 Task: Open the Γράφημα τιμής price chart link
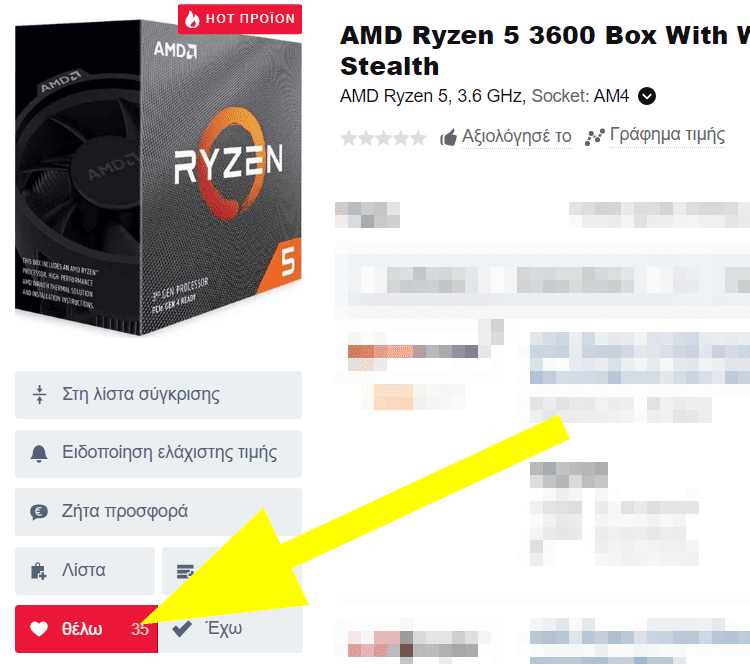(667, 135)
